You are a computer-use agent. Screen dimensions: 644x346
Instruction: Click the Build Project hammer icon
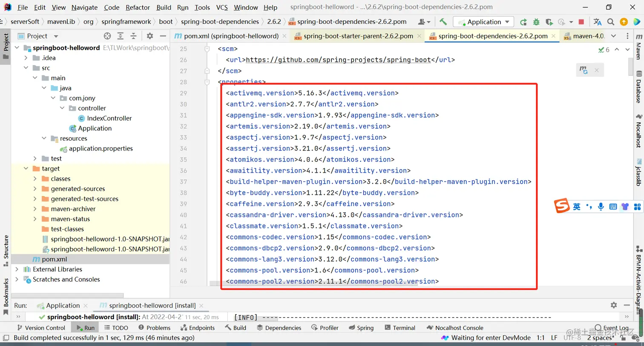[443, 22]
